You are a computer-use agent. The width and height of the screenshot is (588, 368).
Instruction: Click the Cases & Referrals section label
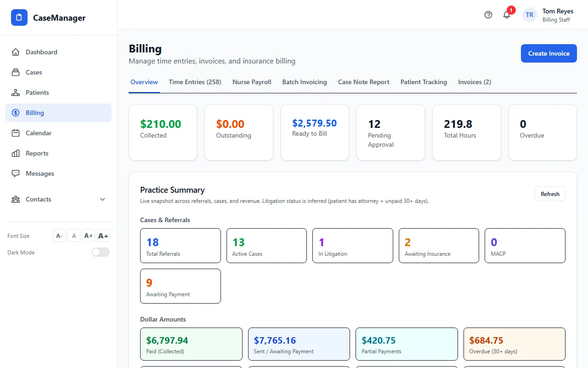[x=165, y=220]
